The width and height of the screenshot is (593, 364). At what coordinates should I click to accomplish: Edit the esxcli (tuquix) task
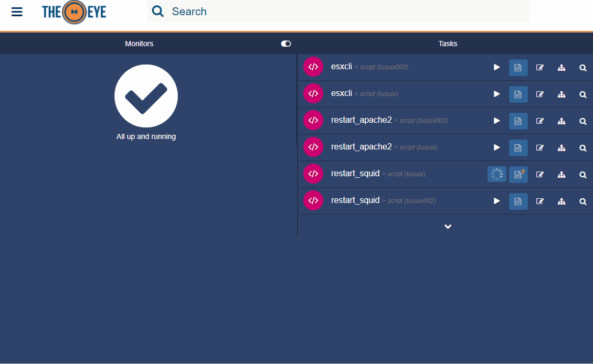pos(539,94)
